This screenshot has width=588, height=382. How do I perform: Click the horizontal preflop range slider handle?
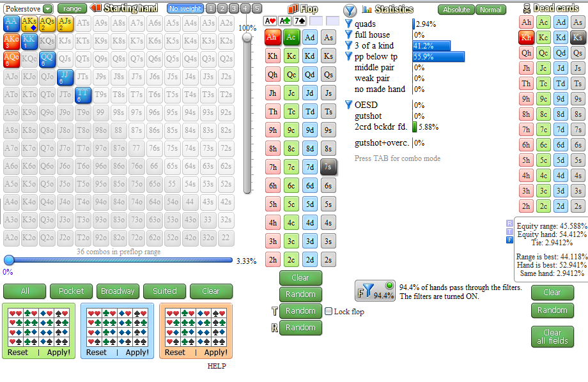9,260
